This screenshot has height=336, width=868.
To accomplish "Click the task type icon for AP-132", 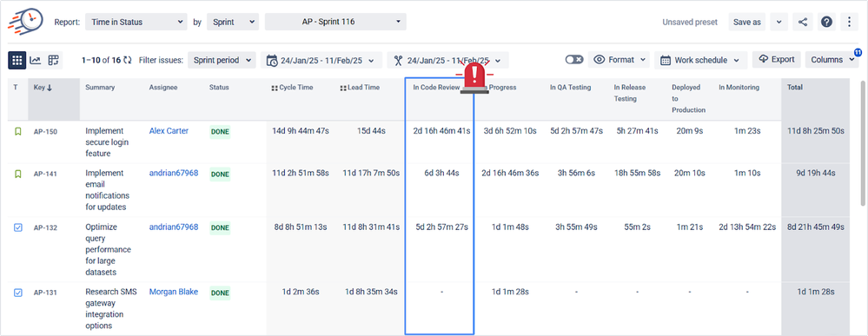I will (x=17, y=227).
